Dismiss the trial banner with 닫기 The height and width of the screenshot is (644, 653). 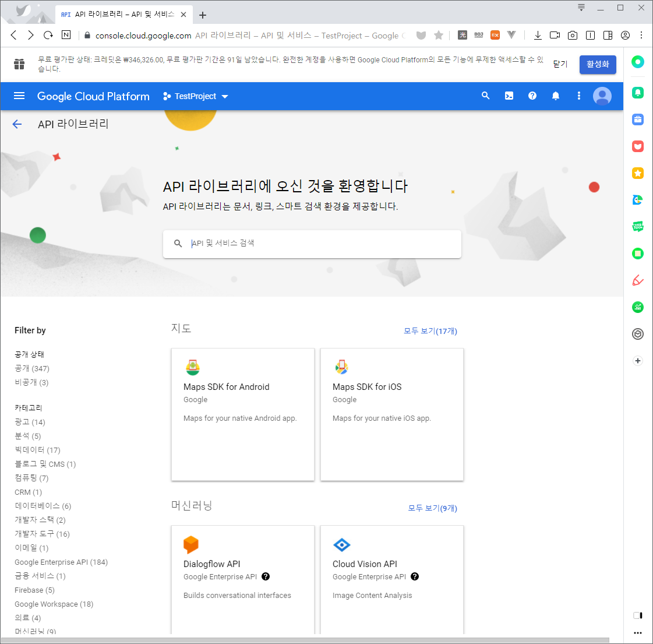coord(560,64)
